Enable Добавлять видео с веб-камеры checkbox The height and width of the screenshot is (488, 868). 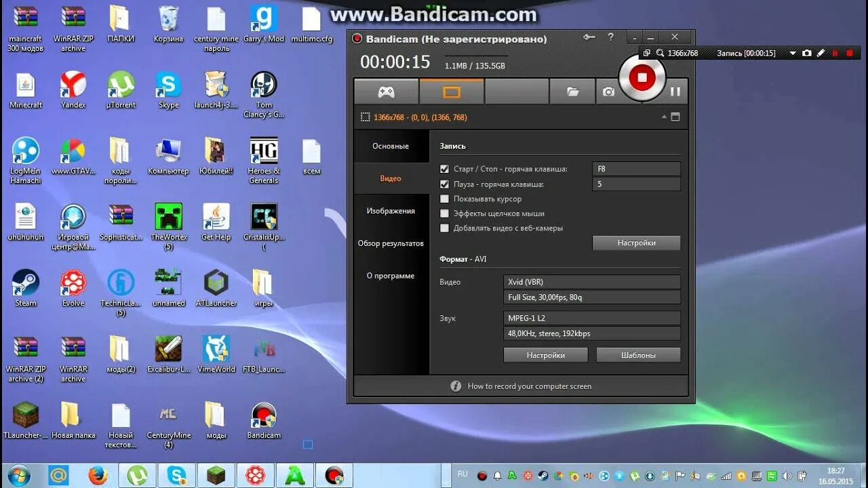point(445,228)
